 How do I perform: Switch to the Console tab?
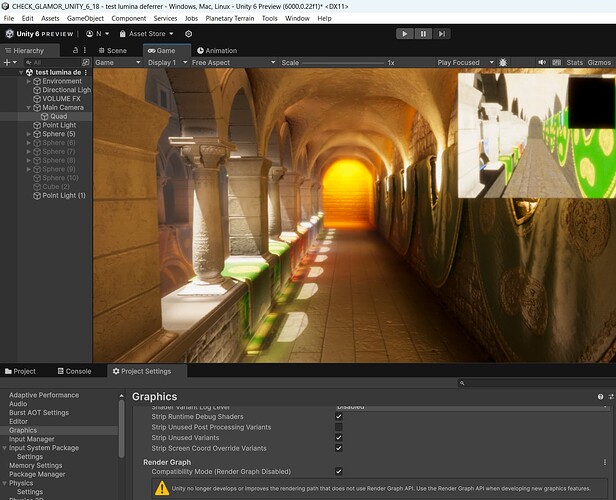pyautogui.click(x=72, y=371)
